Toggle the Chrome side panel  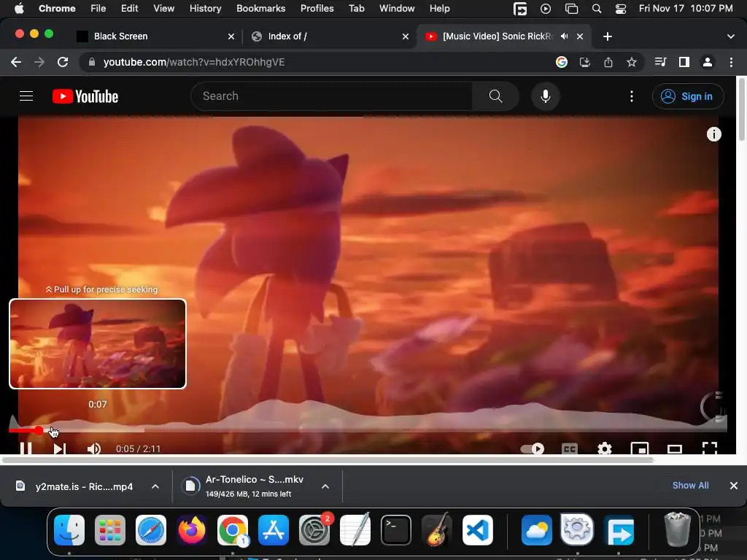coord(684,62)
